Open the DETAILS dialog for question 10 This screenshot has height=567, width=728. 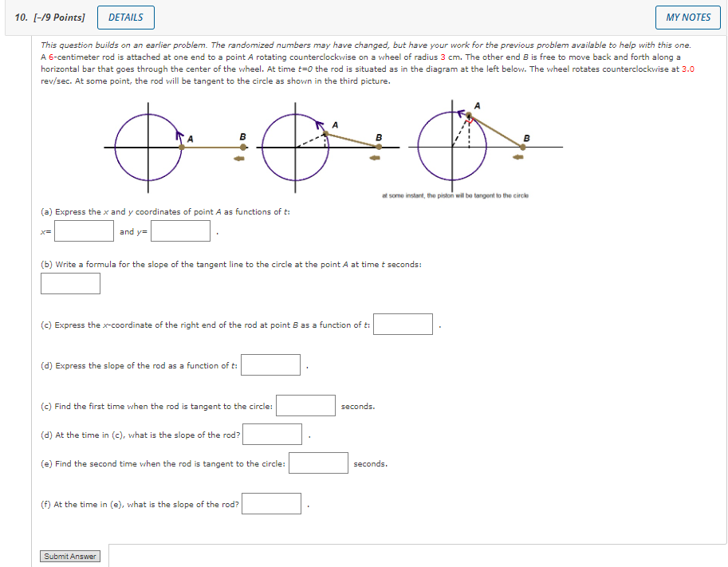point(125,17)
